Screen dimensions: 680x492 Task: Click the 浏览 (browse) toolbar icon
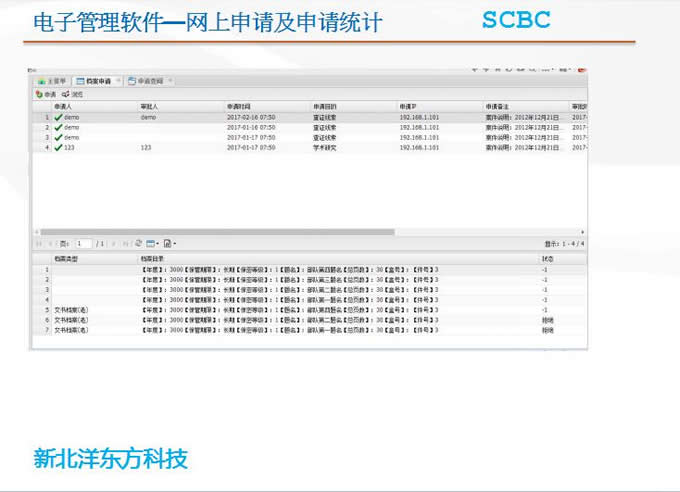66,94
